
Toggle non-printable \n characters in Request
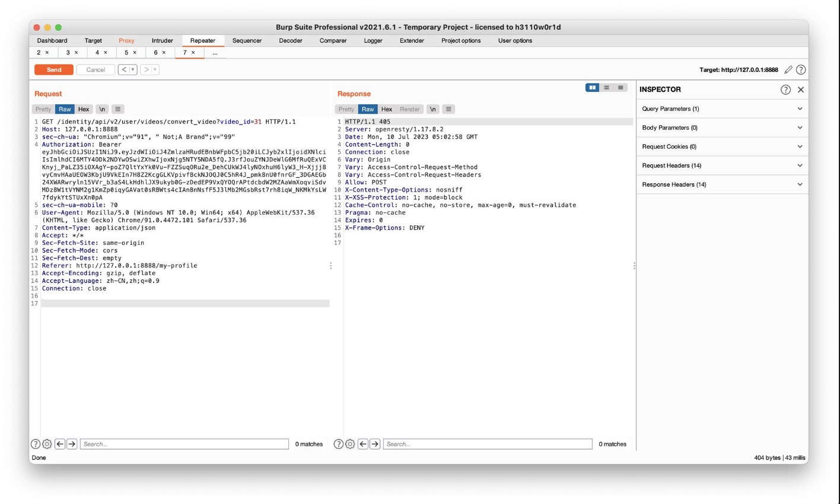click(102, 109)
